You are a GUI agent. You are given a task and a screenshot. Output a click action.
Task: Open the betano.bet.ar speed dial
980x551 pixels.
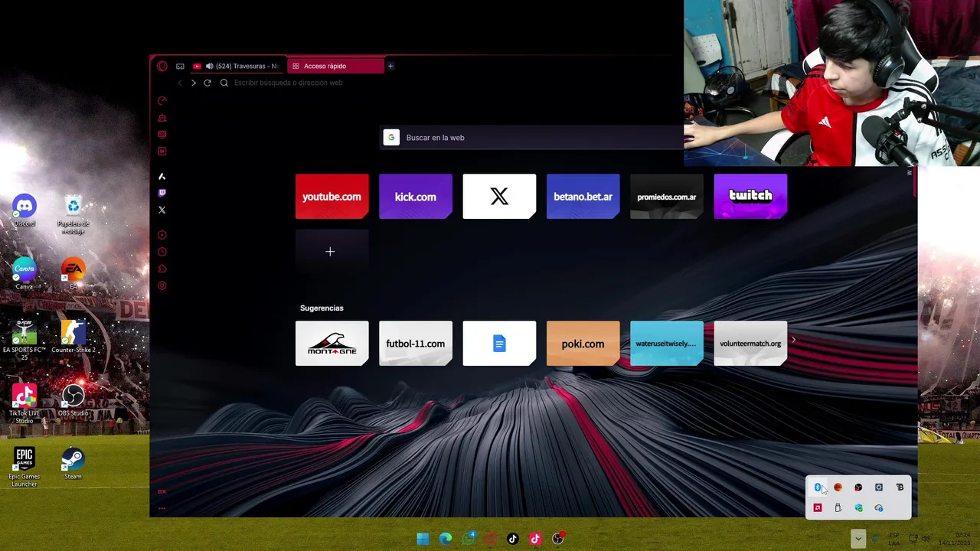click(x=583, y=197)
